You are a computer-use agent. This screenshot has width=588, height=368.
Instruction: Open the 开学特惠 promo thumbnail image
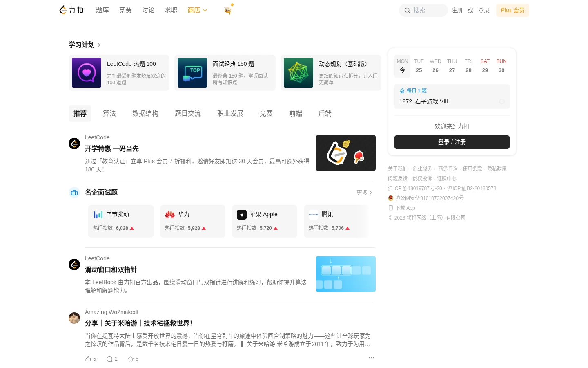[x=346, y=153]
